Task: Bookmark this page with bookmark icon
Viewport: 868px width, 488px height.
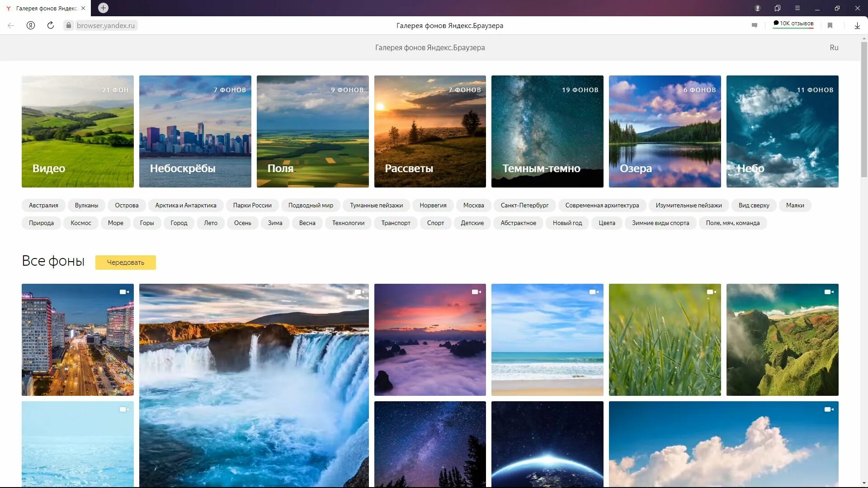Action: pyautogui.click(x=830, y=25)
